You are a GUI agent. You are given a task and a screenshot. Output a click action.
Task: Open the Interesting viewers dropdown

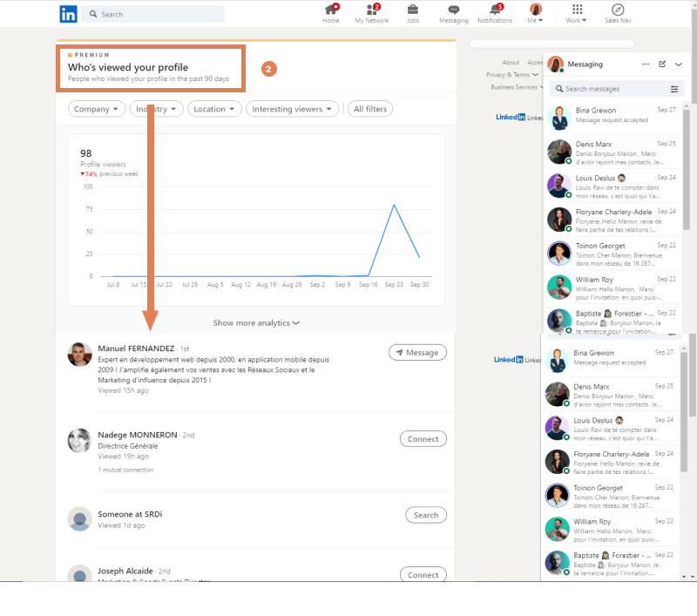[292, 109]
